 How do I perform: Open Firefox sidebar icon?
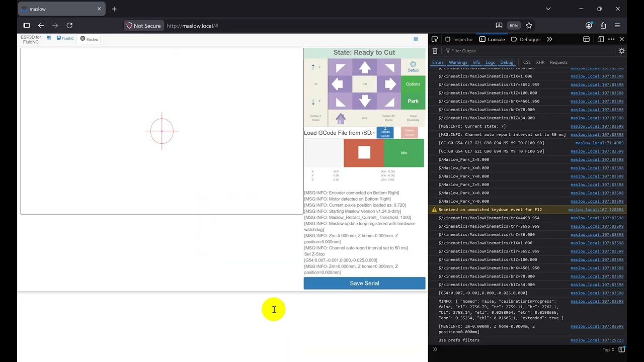27,26
